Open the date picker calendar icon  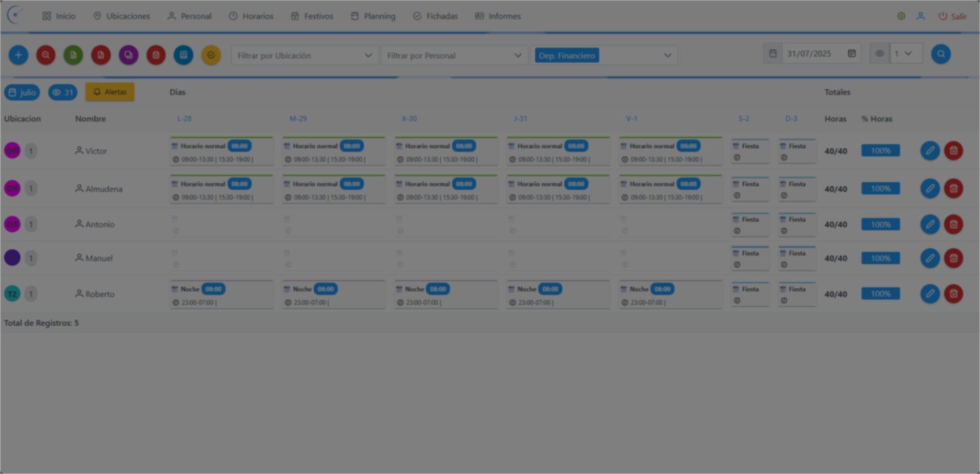(x=851, y=54)
